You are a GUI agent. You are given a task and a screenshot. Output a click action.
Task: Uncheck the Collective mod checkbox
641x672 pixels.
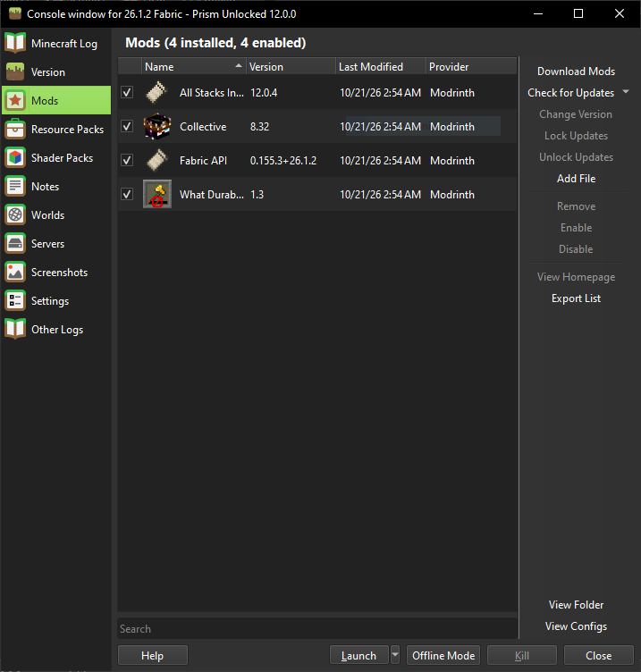click(127, 126)
